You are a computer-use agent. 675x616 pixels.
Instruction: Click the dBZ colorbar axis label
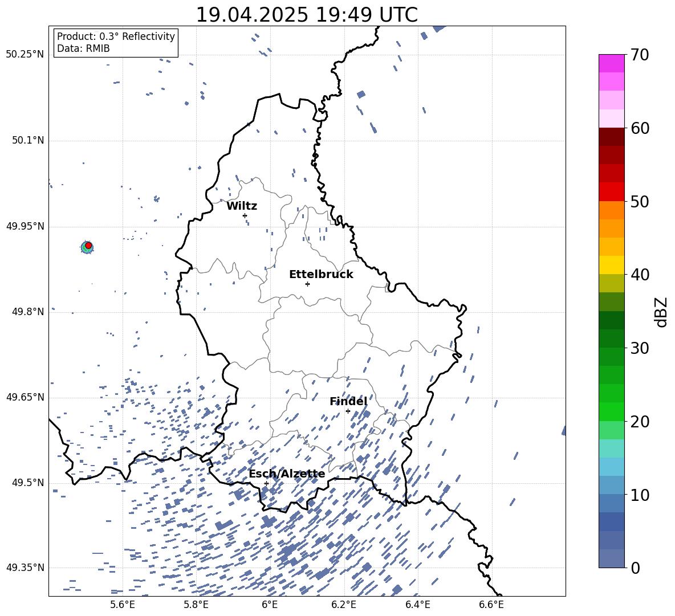pyautogui.click(x=661, y=312)
